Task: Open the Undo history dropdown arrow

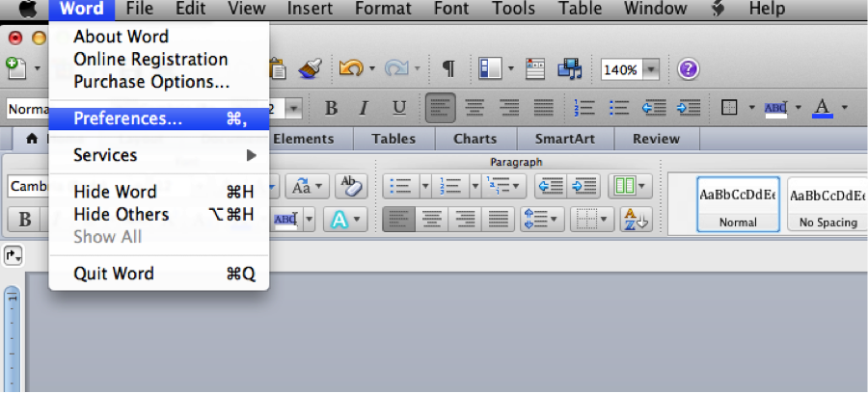Action: point(372,68)
